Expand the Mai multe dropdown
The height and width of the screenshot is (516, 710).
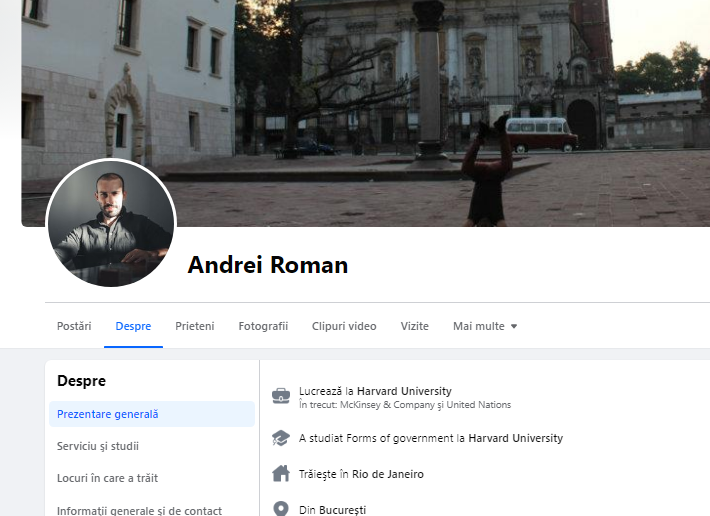pyautogui.click(x=485, y=326)
